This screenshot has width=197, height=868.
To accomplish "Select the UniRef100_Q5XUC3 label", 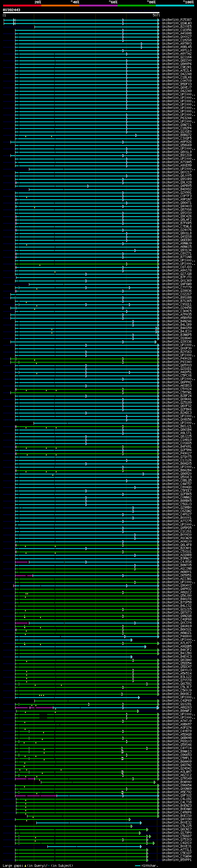I will click(x=177, y=477).
